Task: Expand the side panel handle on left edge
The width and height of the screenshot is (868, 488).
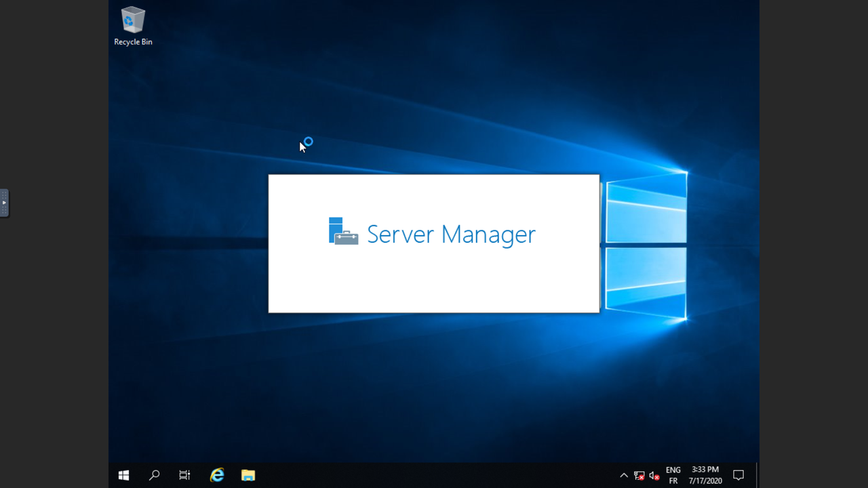Action: click(4, 203)
